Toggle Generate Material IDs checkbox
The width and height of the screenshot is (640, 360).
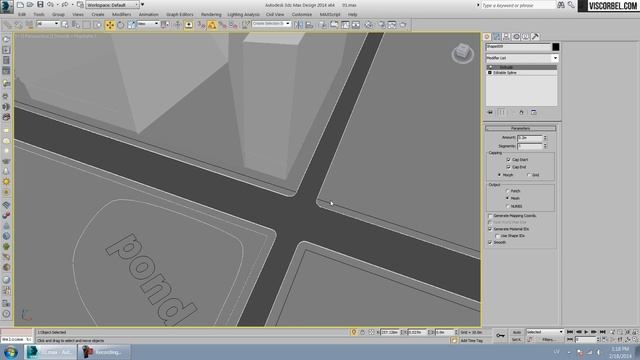tap(490, 229)
